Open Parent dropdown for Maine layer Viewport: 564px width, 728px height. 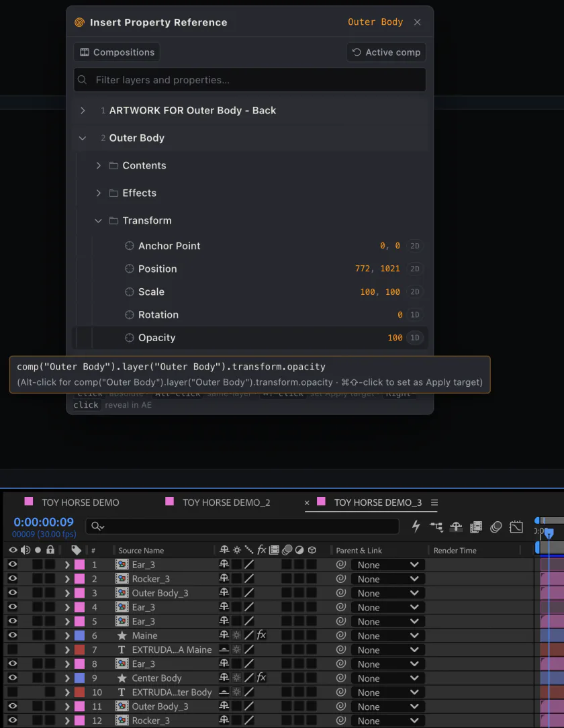(x=387, y=635)
